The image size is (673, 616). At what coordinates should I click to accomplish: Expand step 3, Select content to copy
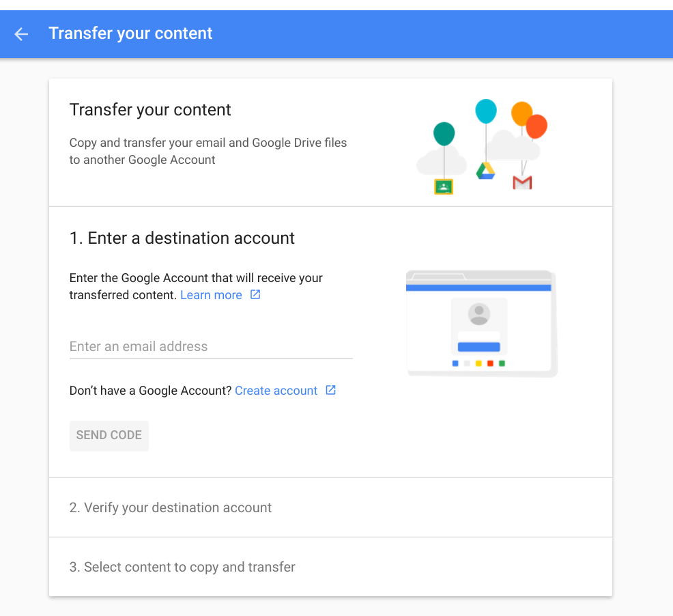pyautogui.click(x=182, y=567)
